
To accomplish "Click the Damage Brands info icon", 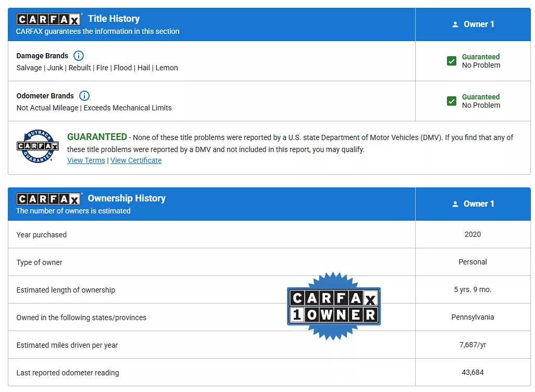I will (79, 56).
